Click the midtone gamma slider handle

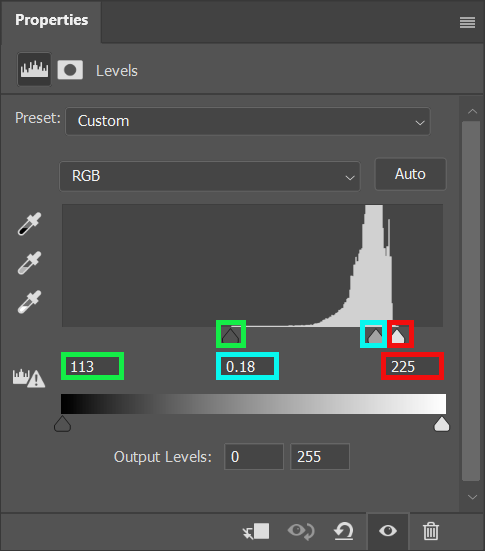(x=375, y=336)
